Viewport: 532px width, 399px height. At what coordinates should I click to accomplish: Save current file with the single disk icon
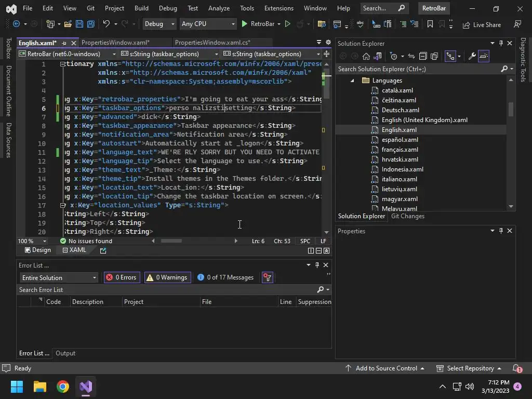coord(79,24)
